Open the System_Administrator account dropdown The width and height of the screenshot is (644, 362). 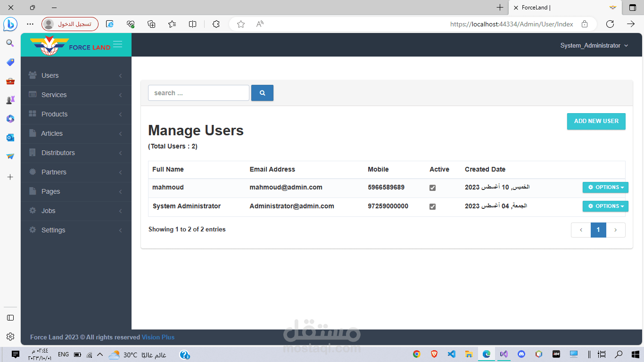[x=594, y=46]
